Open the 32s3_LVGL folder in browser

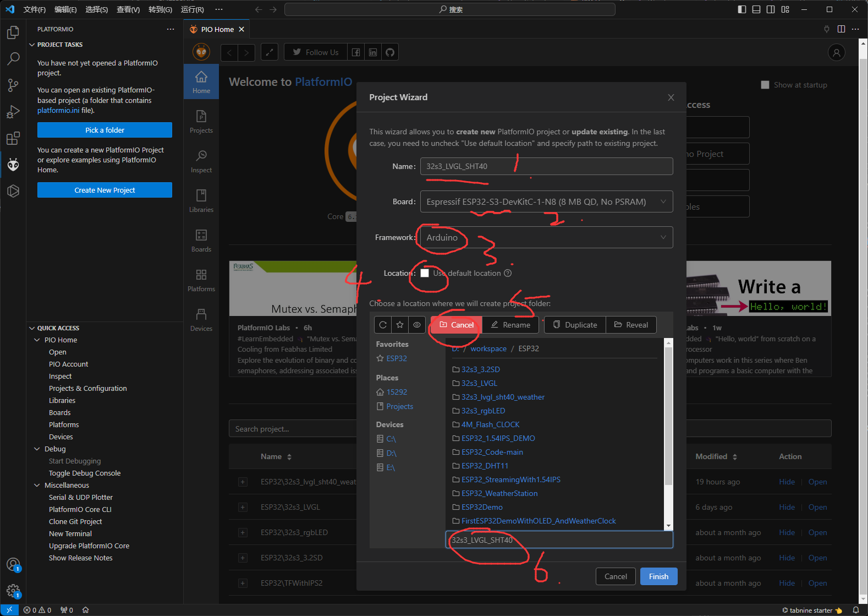(479, 383)
